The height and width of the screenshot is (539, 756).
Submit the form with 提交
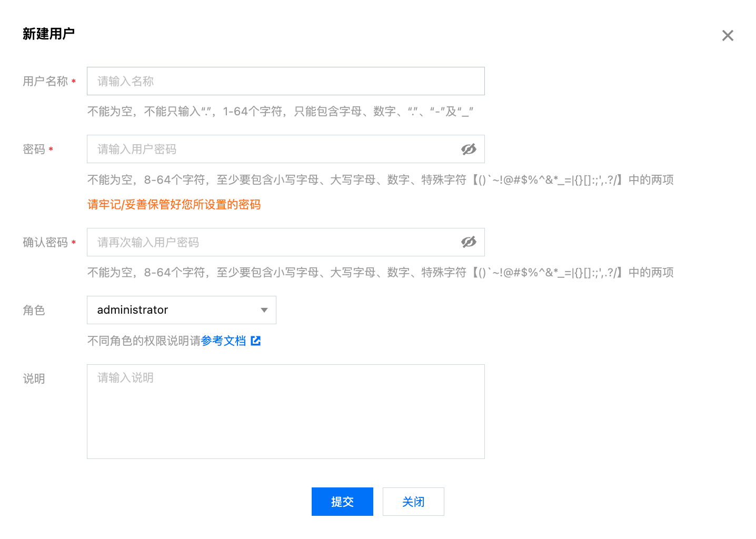point(342,502)
